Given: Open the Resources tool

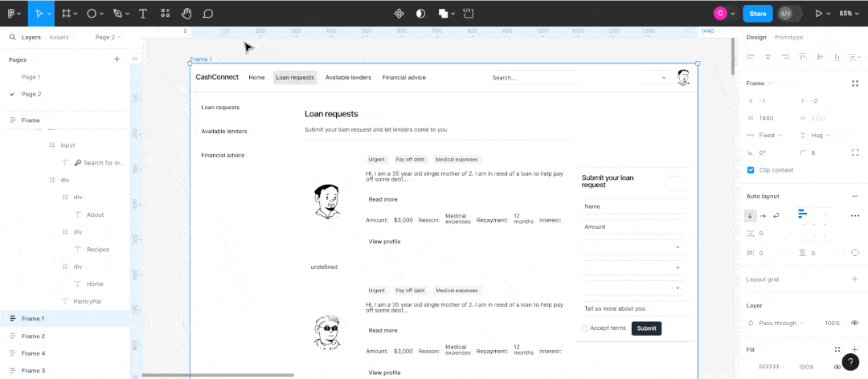Looking at the screenshot, I should (165, 14).
